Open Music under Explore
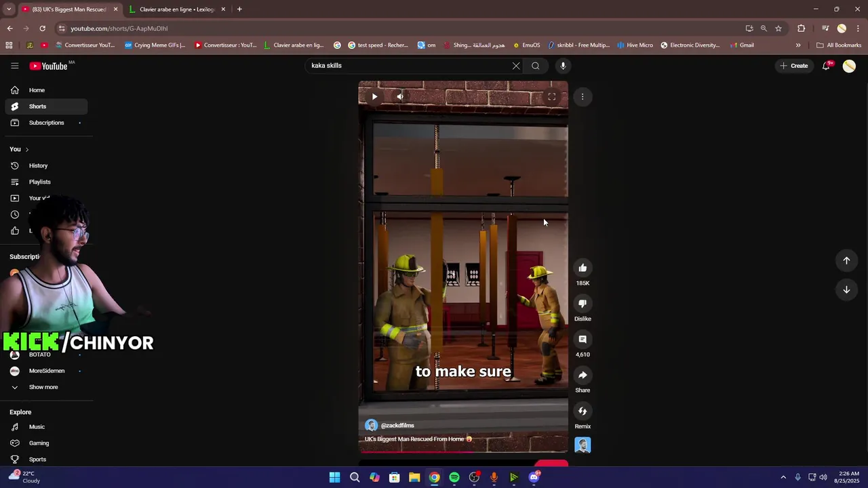 [46, 427]
